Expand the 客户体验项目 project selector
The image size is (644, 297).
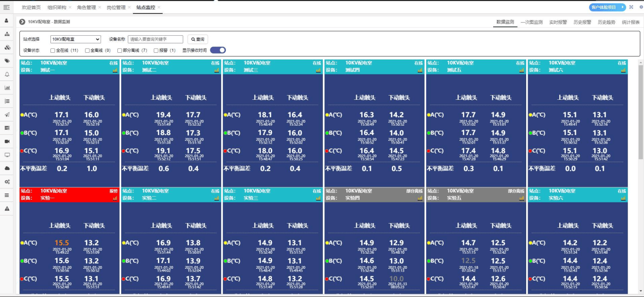[607, 7]
